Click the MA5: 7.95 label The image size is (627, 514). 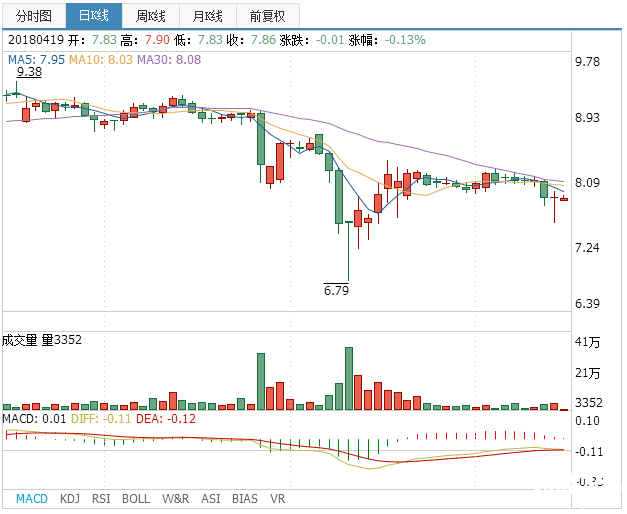pos(36,60)
